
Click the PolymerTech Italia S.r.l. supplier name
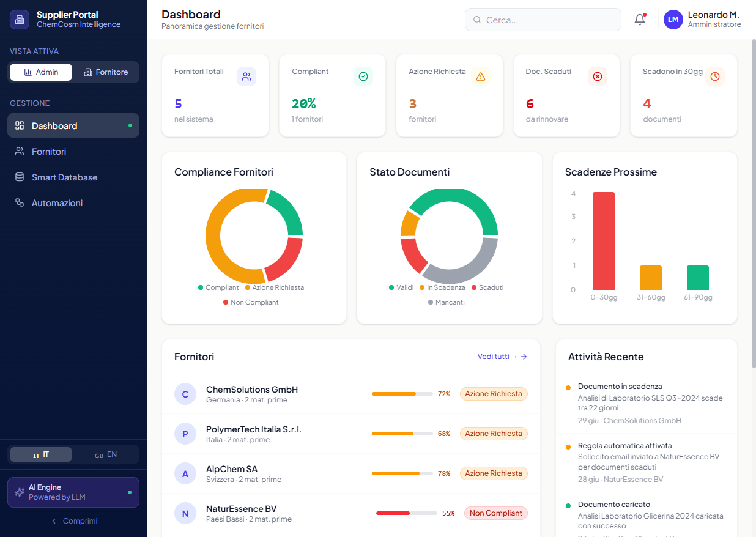pos(254,429)
